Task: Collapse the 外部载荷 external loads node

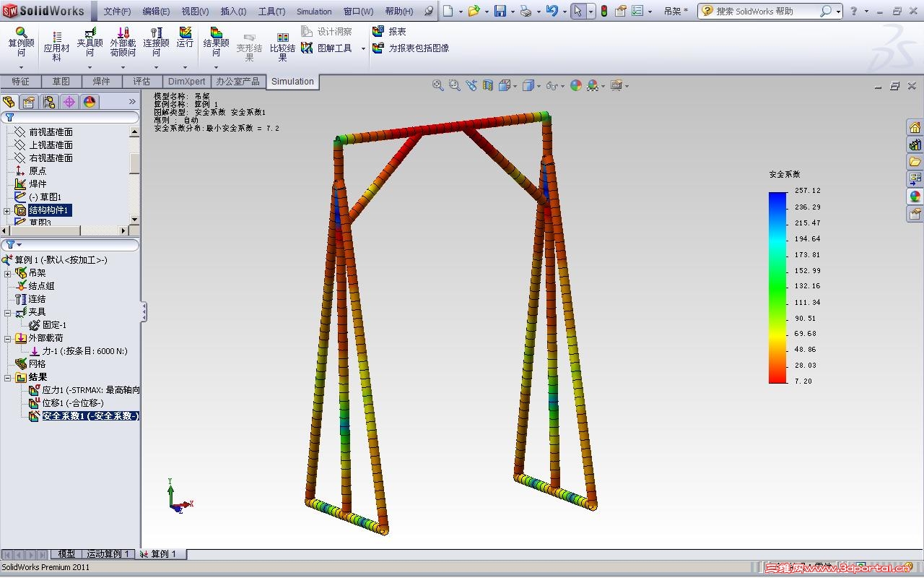Action: (x=7, y=338)
